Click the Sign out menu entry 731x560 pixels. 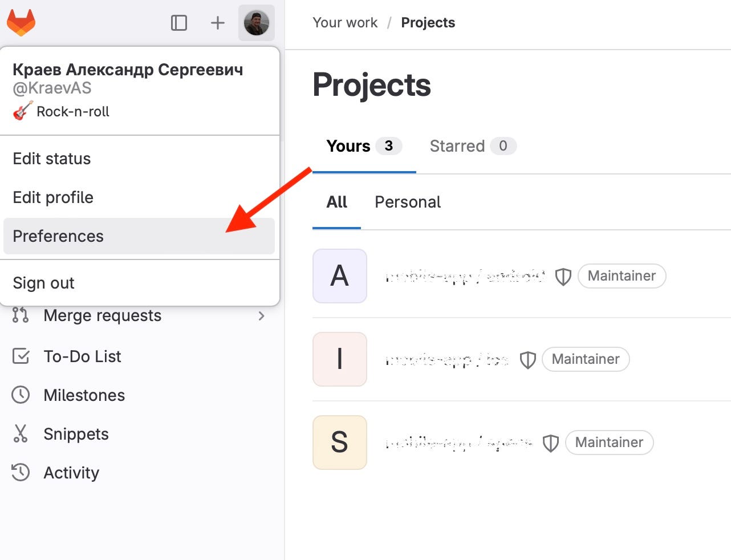click(43, 282)
